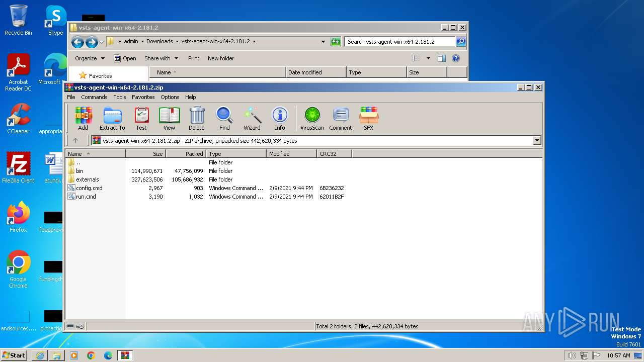
Task: Click New folder in Explorer toolbar
Action: (221, 58)
